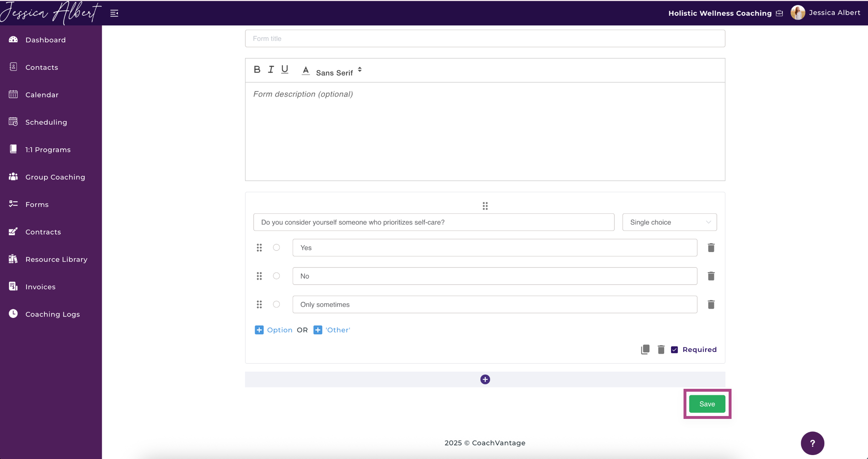Image resolution: width=868 pixels, height=459 pixels.
Task: Delete the Only sometimes option
Action: click(x=711, y=304)
